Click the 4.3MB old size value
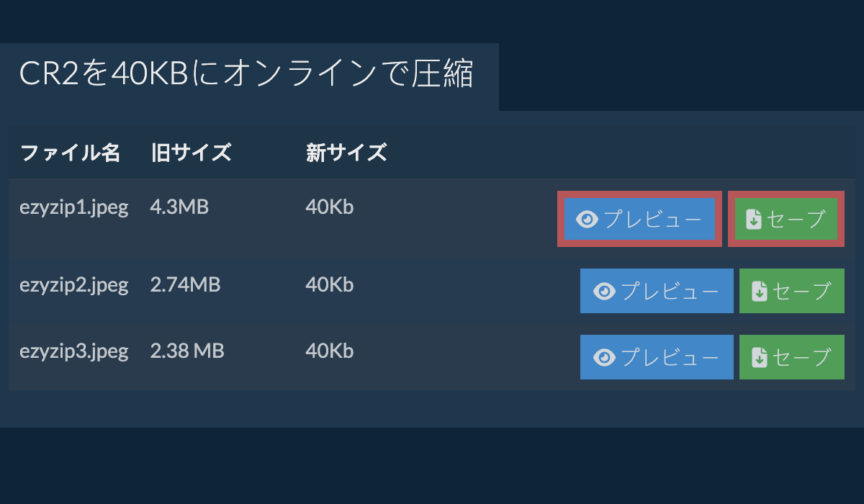The width and height of the screenshot is (864, 504). click(179, 207)
